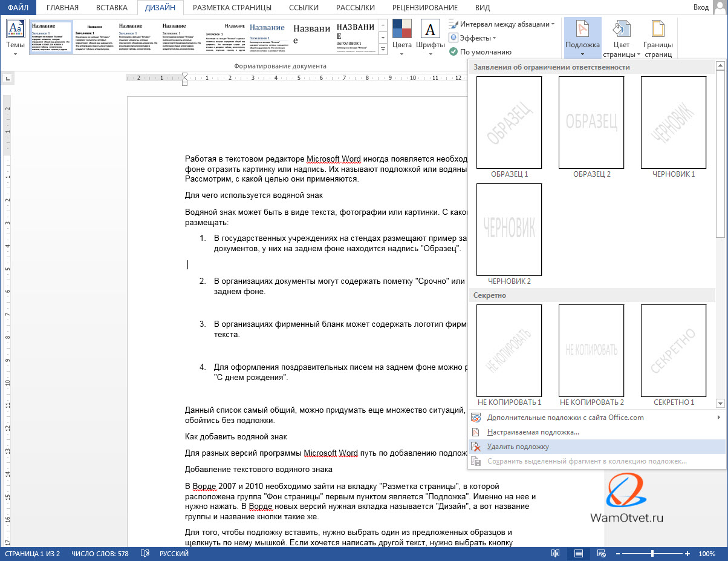Open the ВСТАВКА ribbon tab
The image size is (728, 561).
111,7
